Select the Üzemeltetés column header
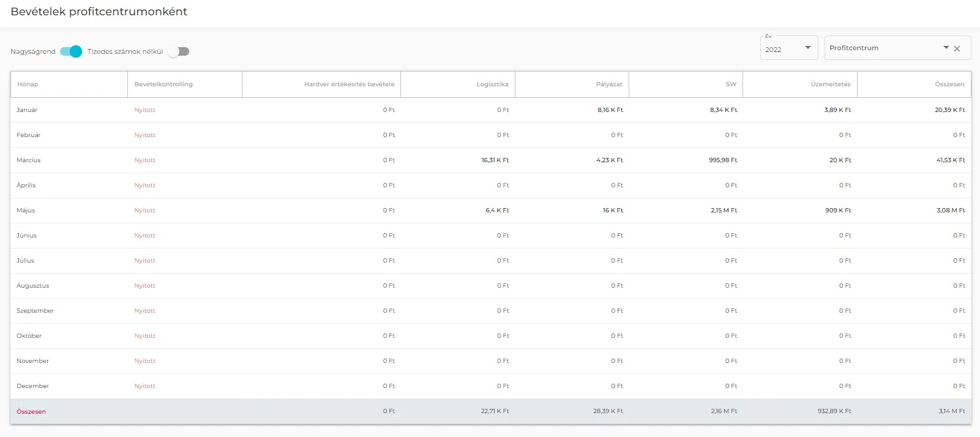 (831, 84)
